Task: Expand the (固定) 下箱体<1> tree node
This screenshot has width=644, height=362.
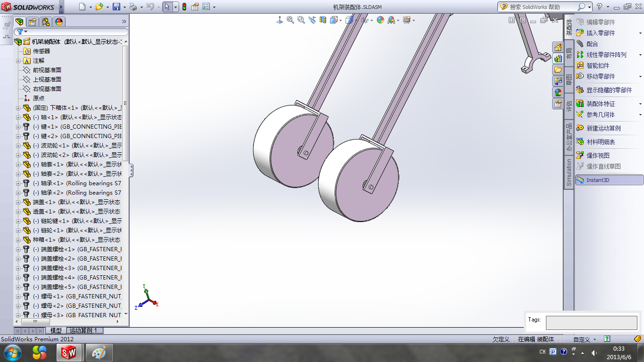Action: 18,108
